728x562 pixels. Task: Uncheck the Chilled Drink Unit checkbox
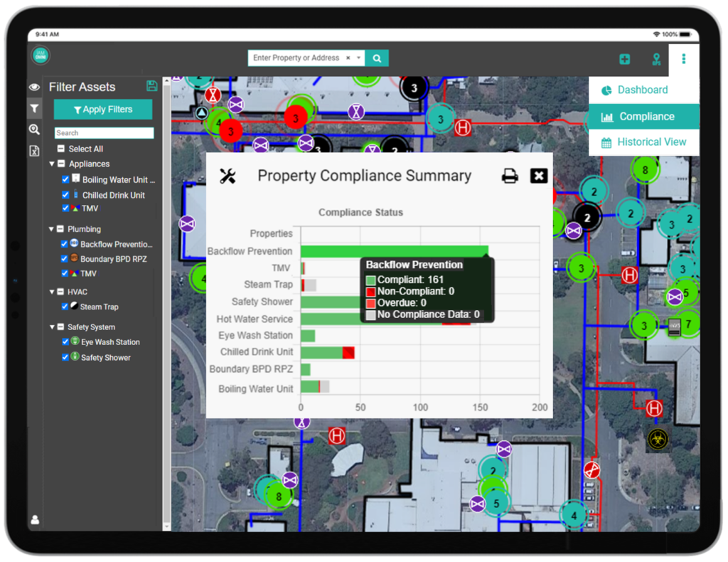click(65, 195)
